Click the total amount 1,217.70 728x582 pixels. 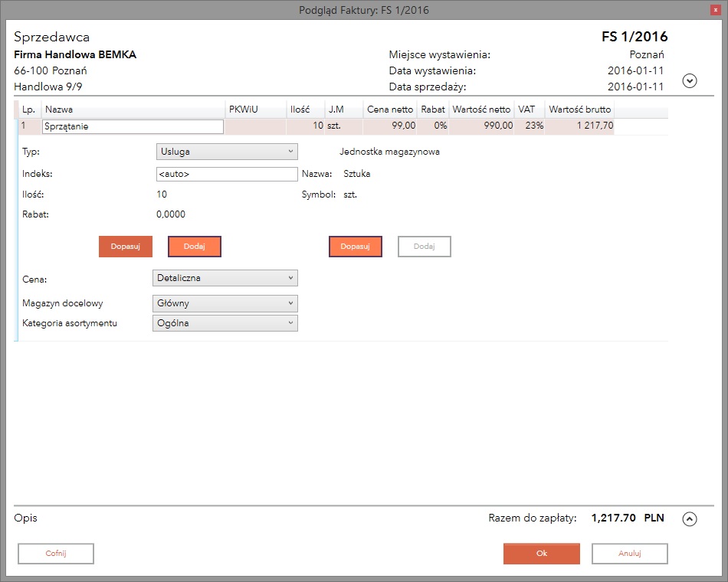[613, 518]
